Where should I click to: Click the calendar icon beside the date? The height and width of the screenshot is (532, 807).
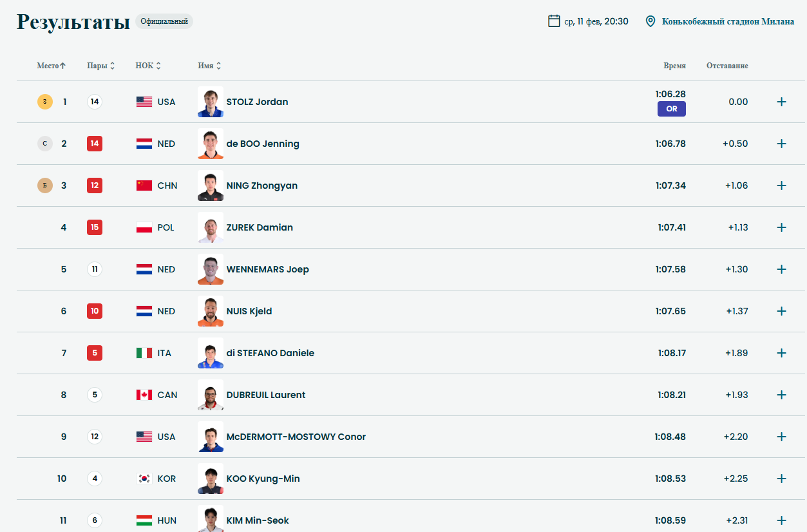click(x=554, y=21)
